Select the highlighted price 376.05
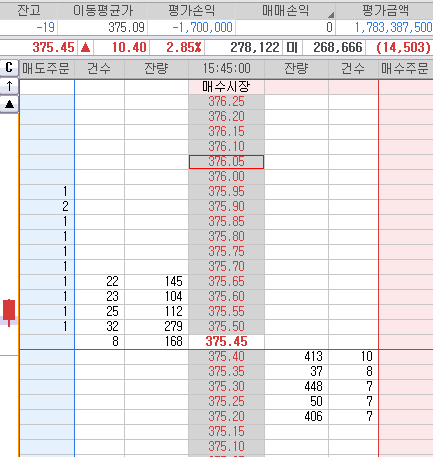This screenshot has height=457, width=433. coord(227,162)
